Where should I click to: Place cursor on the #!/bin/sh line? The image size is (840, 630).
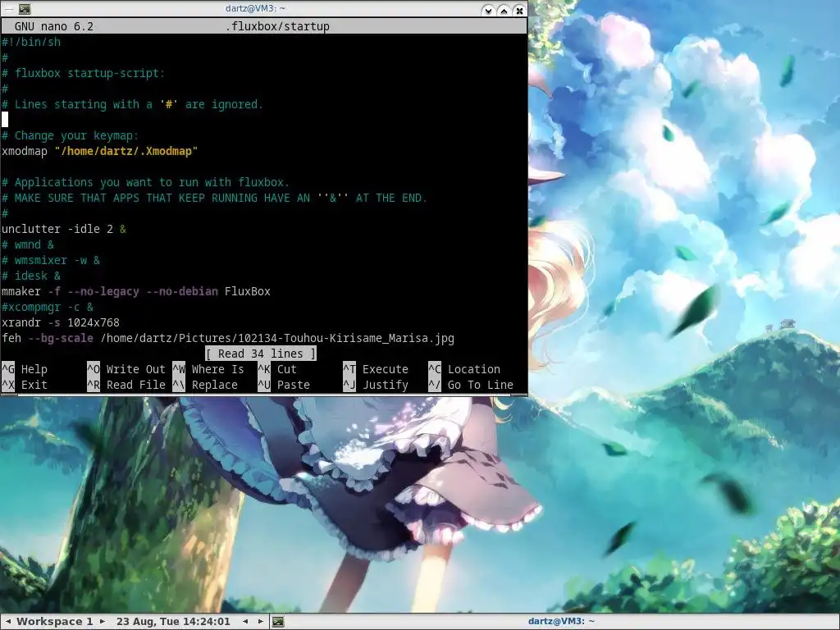pos(31,42)
